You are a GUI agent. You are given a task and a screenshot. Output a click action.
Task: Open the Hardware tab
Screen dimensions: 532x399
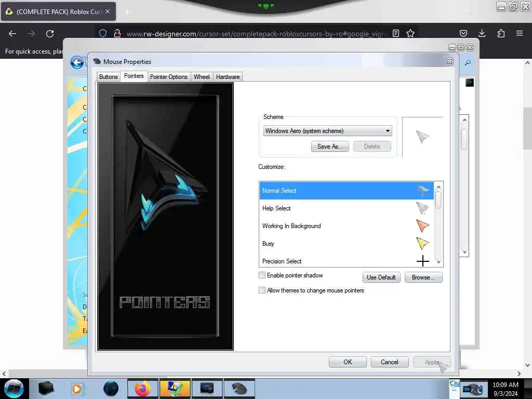(228, 77)
